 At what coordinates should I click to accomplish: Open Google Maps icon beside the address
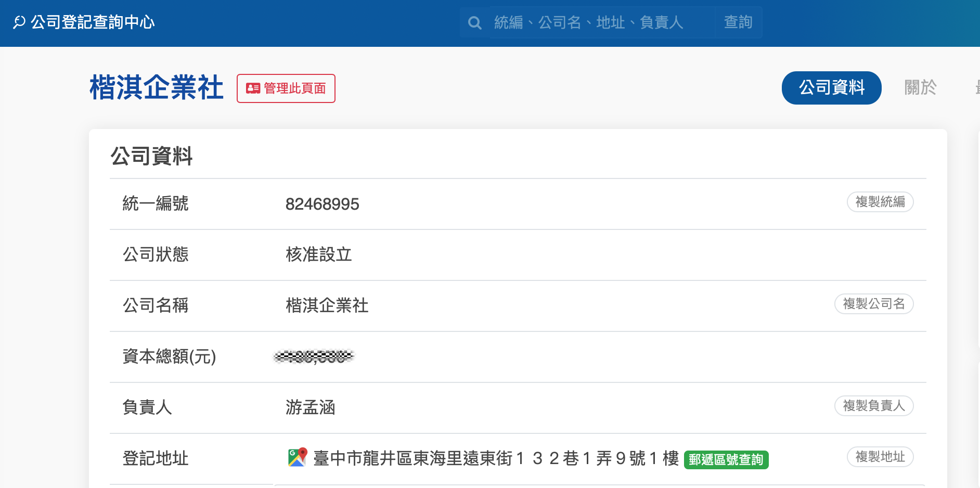298,457
